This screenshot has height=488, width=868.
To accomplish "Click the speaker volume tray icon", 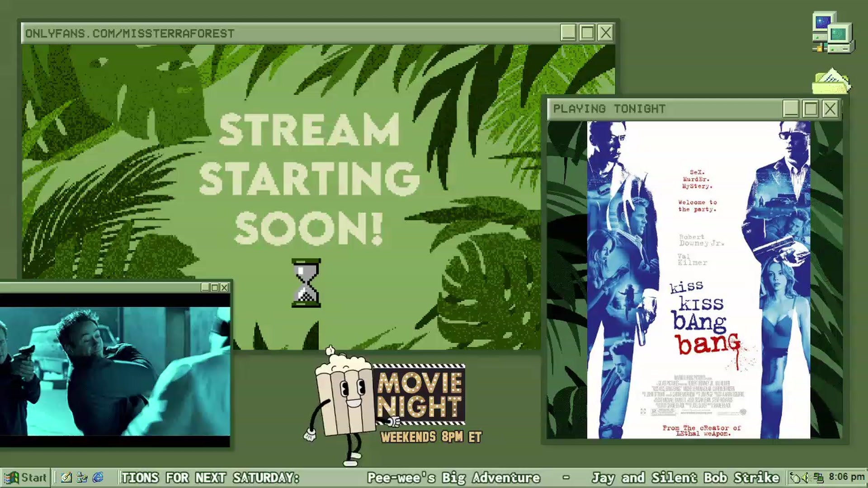I will point(806,478).
